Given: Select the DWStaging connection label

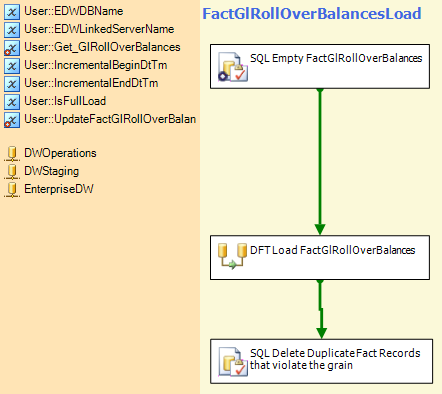Looking at the screenshot, I should point(52,171).
